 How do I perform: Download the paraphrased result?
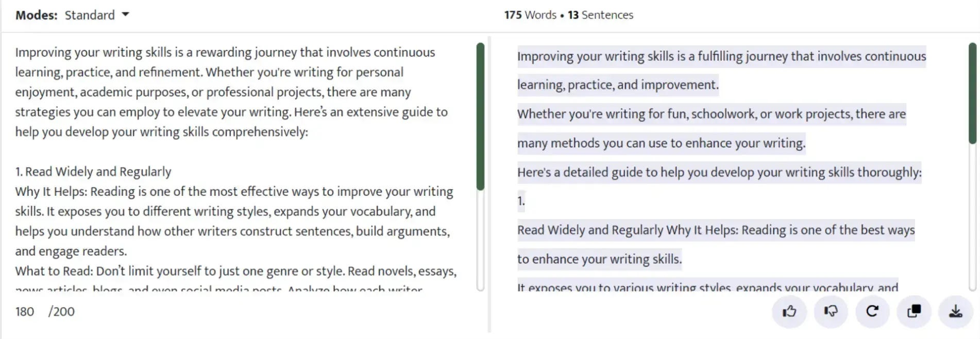click(x=956, y=311)
